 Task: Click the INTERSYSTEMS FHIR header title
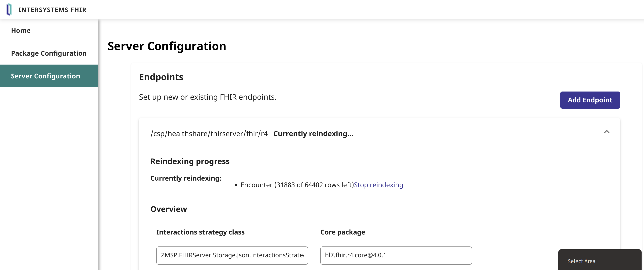(x=52, y=10)
